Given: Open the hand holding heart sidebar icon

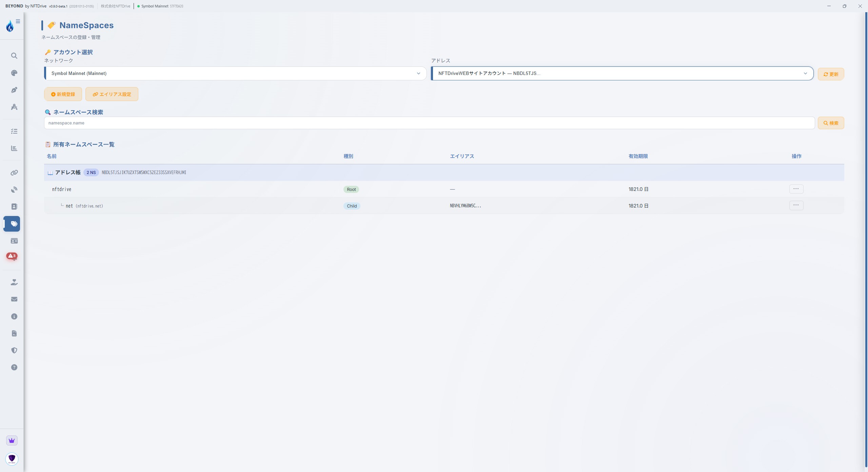Looking at the screenshot, I should coord(14,282).
